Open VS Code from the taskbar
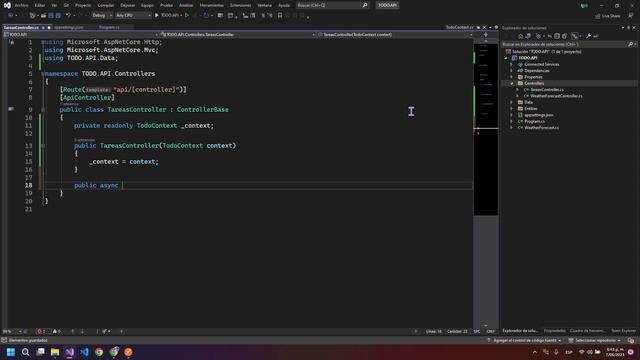 pos(84,352)
